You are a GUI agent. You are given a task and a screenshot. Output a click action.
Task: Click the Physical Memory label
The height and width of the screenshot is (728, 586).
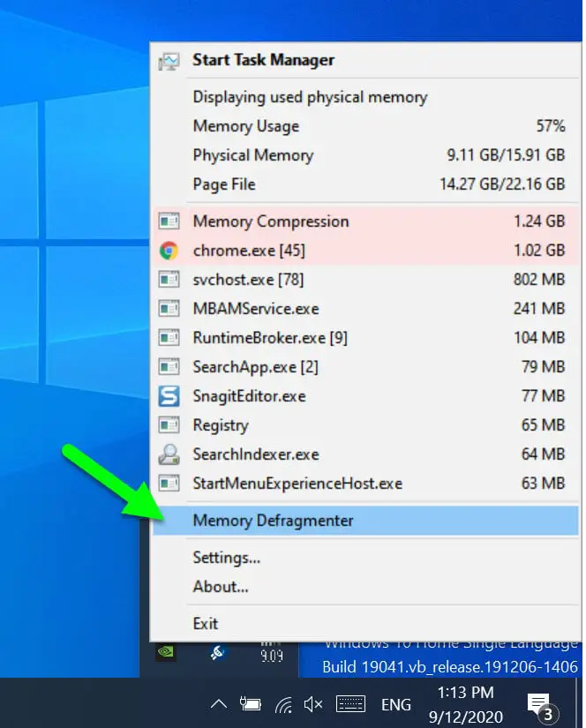pyautogui.click(x=253, y=155)
